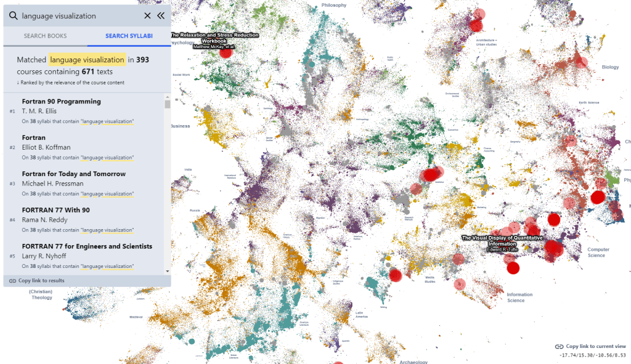Clear the search query with the X icon
Screen dimensions: 631x364
[x=147, y=16]
